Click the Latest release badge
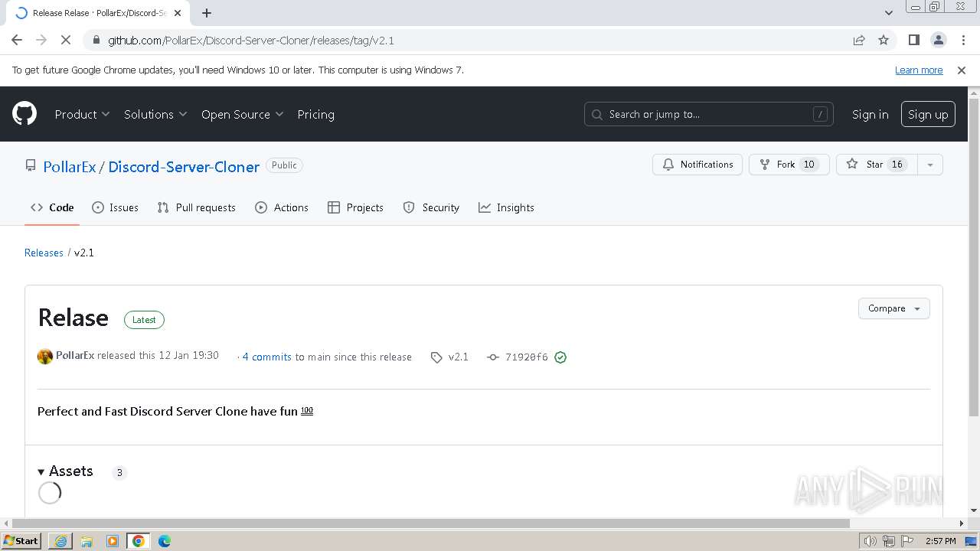 point(144,320)
